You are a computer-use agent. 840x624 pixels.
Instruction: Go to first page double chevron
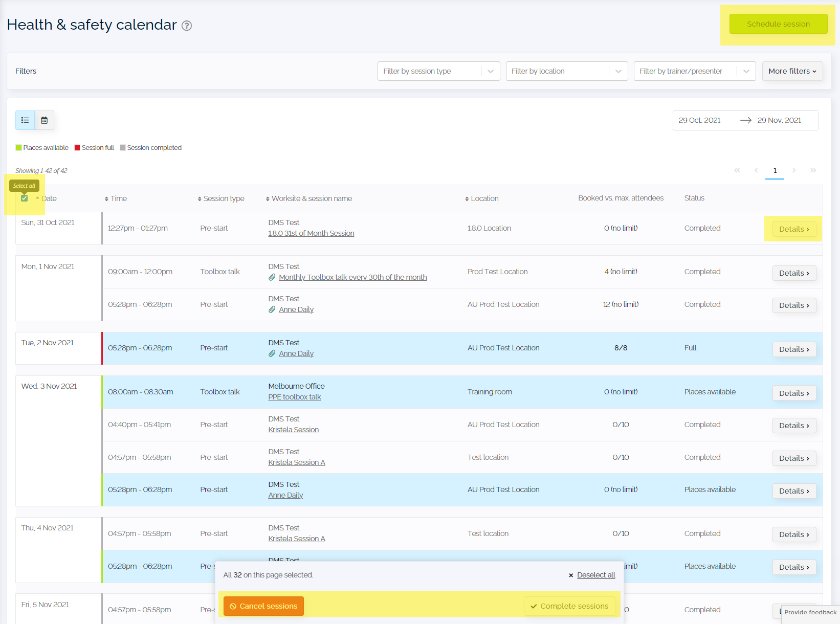tap(737, 170)
